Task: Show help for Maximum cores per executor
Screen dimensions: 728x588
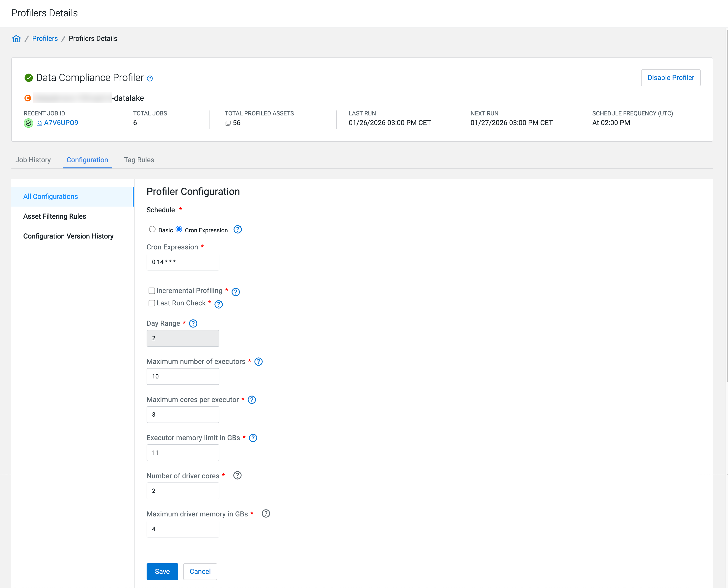Action: pyautogui.click(x=252, y=400)
